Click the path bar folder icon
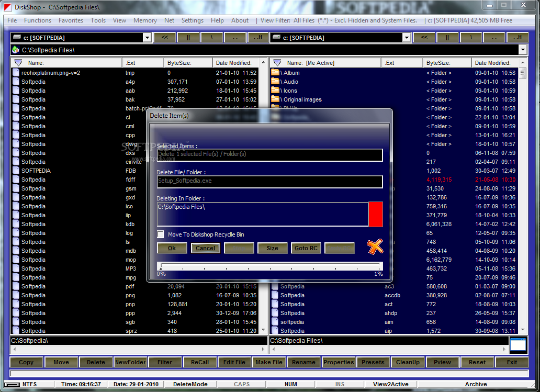Screen dimensions: 540x392 [x=16, y=50]
